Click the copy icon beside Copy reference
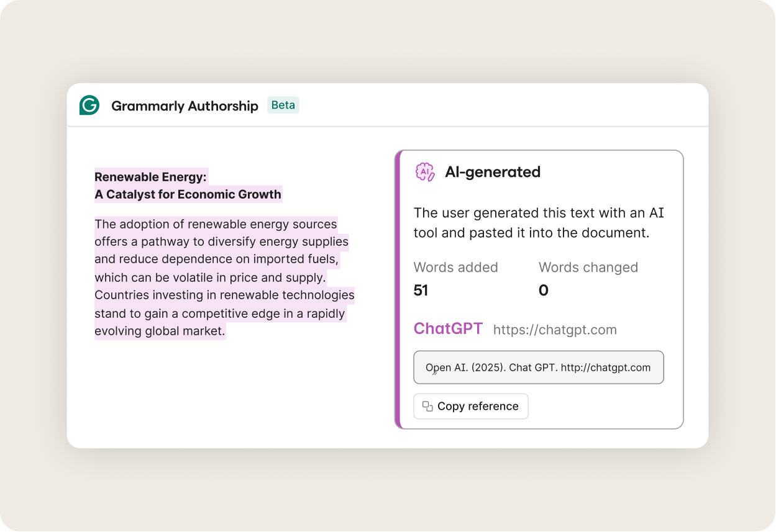The image size is (776, 532). (427, 406)
